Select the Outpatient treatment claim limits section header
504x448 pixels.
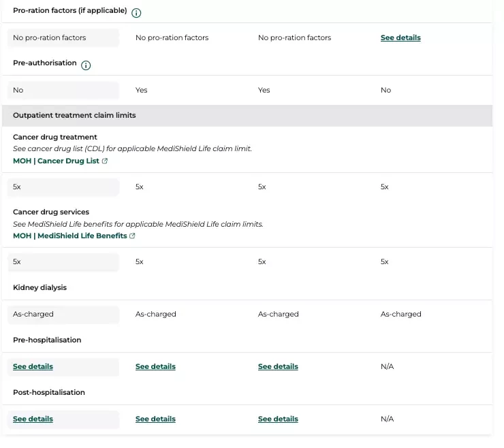247,115
